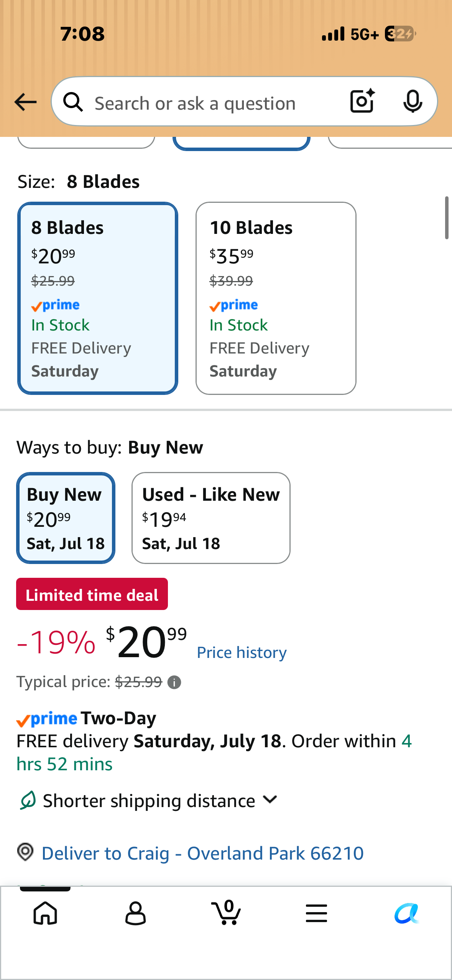Expand Shorter shipping distance chevron
This screenshot has height=980, width=452.
(270, 800)
